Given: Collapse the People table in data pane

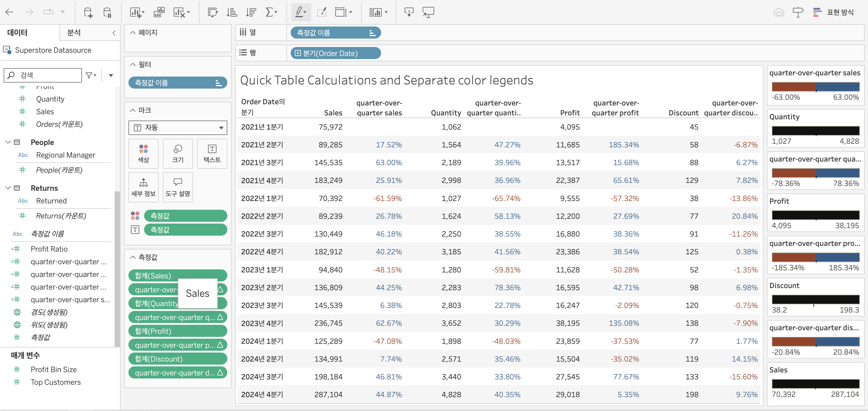Looking at the screenshot, I should coord(8,142).
